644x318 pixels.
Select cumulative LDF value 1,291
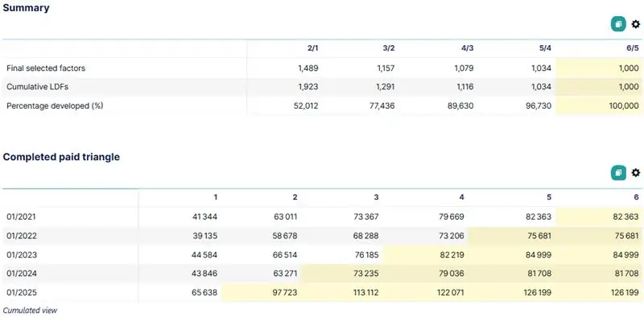point(385,87)
